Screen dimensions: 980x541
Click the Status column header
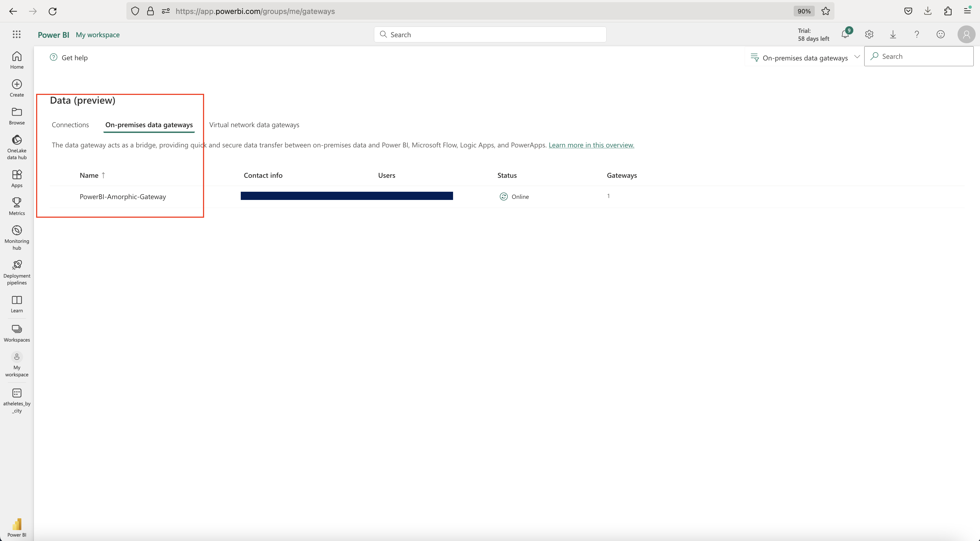click(507, 175)
